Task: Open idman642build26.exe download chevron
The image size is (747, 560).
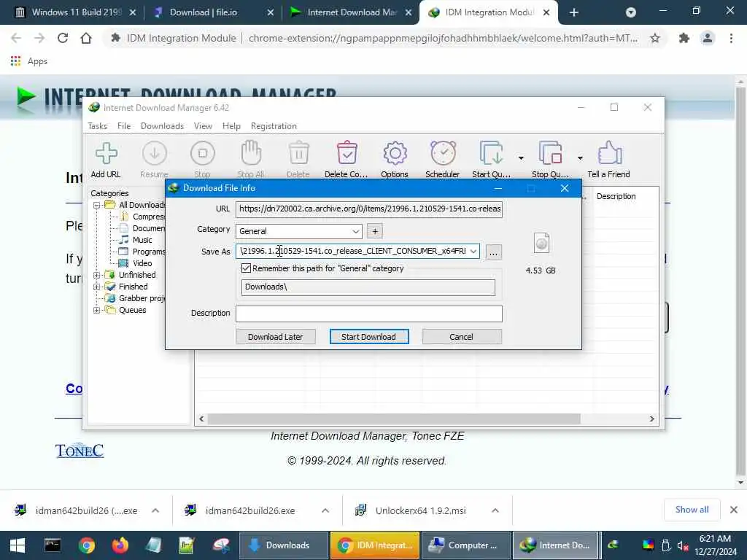Action: click(x=325, y=510)
